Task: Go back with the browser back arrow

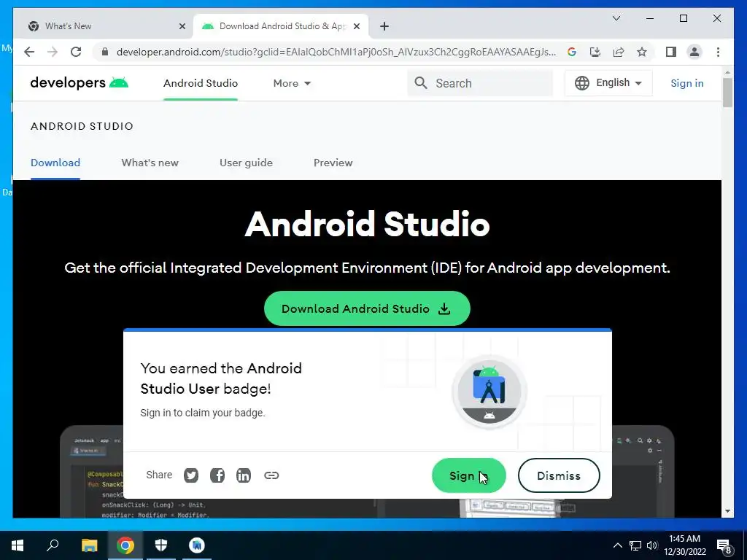Action: 29,52
